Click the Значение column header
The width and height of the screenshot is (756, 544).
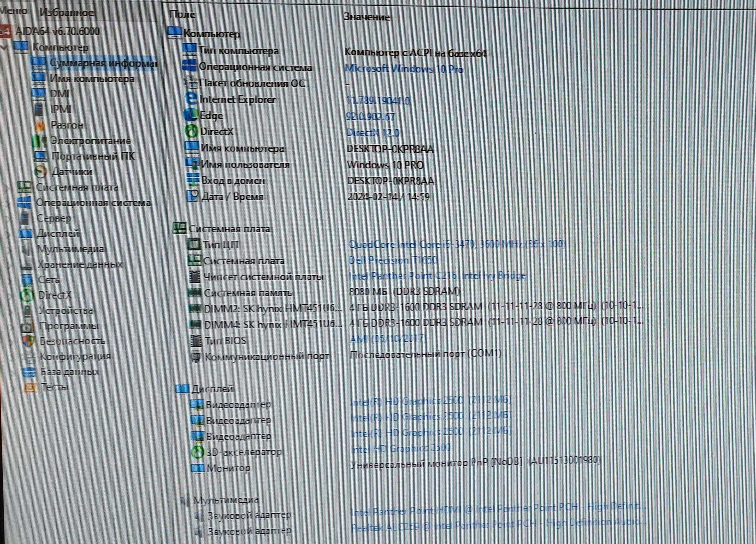[367, 17]
